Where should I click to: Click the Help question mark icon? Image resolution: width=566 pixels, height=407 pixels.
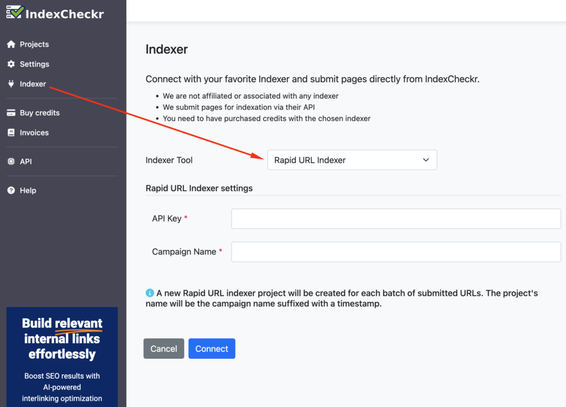coord(11,190)
